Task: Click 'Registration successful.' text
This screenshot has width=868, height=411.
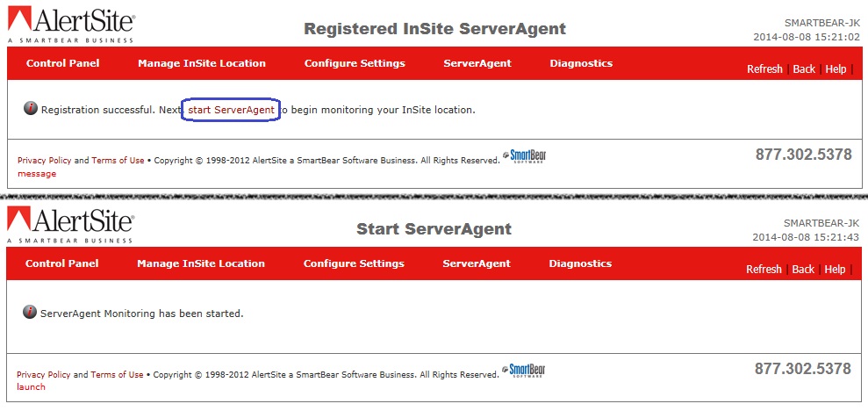Action: pos(98,110)
